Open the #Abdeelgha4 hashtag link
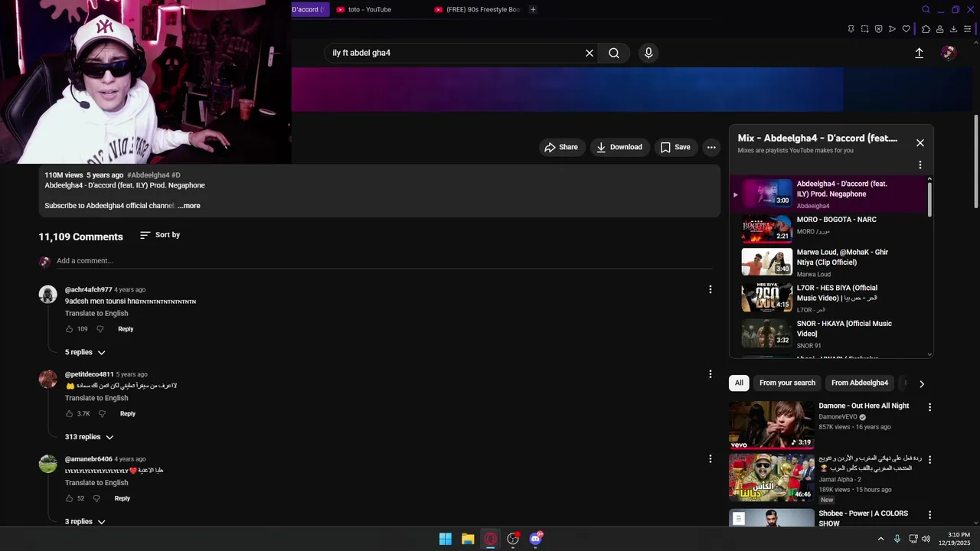Viewport: 980px width, 551px height. click(x=148, y=175)
